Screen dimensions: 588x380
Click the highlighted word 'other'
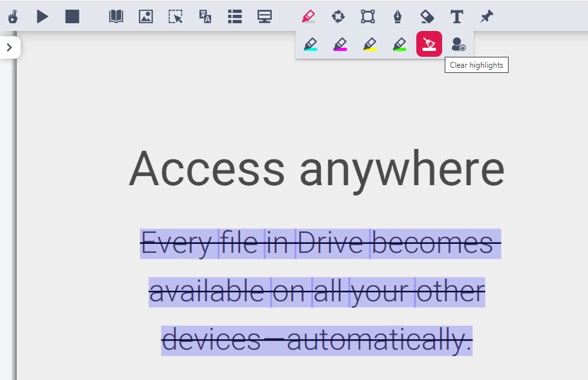[x=451, y=292]
